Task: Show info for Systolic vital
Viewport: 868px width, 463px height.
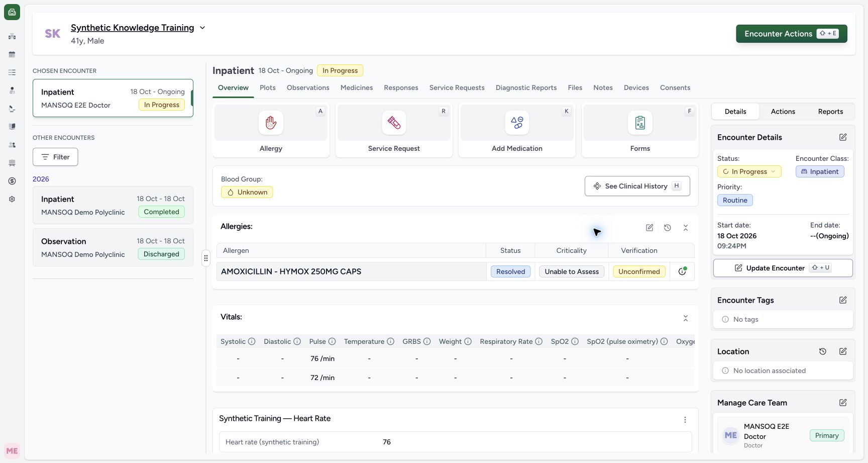Action: pyautogui.click(x=252, y=341)
